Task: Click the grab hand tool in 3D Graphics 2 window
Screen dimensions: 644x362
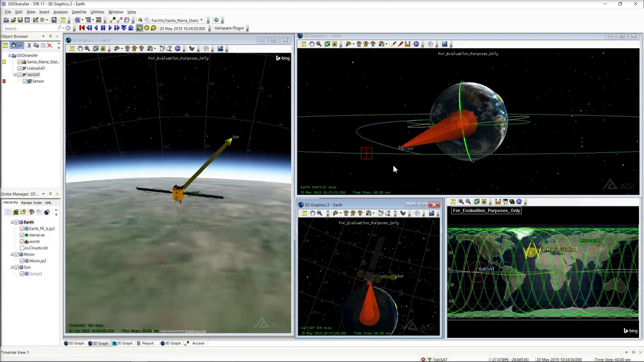Action: coord(312,213)
